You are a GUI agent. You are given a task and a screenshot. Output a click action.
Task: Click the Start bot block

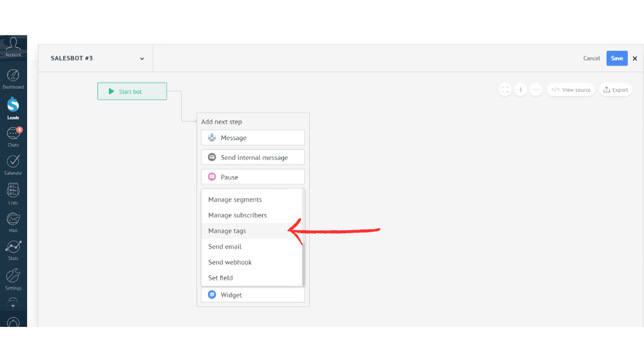pyautogui.click(x=132, y=91)
